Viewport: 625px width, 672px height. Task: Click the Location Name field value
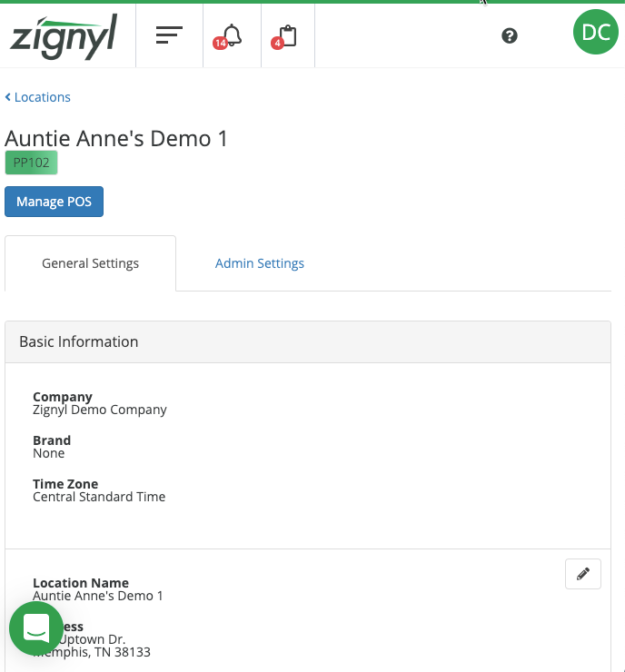click(x=98, y=596)
